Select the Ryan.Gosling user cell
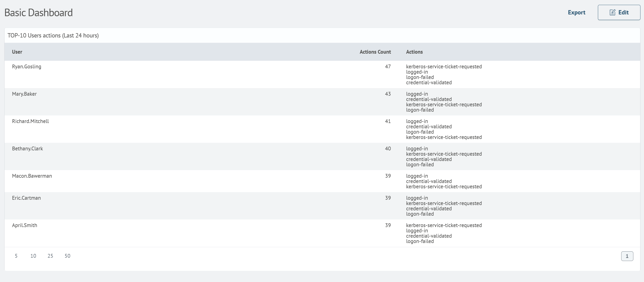Viewport: 644px width, 282px height. pos(27,67)
